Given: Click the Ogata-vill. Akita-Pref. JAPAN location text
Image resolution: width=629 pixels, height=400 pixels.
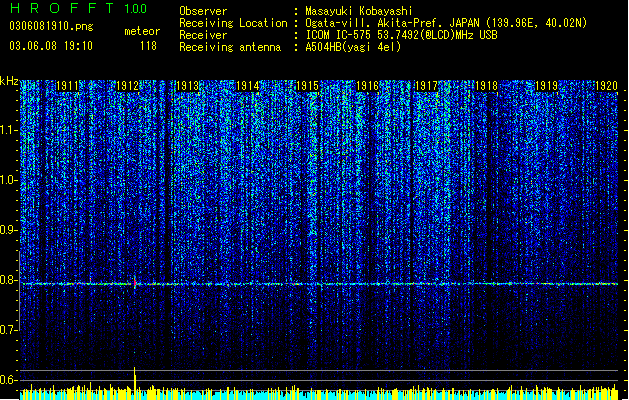Looking at the screenshot, I should [446, 23].
